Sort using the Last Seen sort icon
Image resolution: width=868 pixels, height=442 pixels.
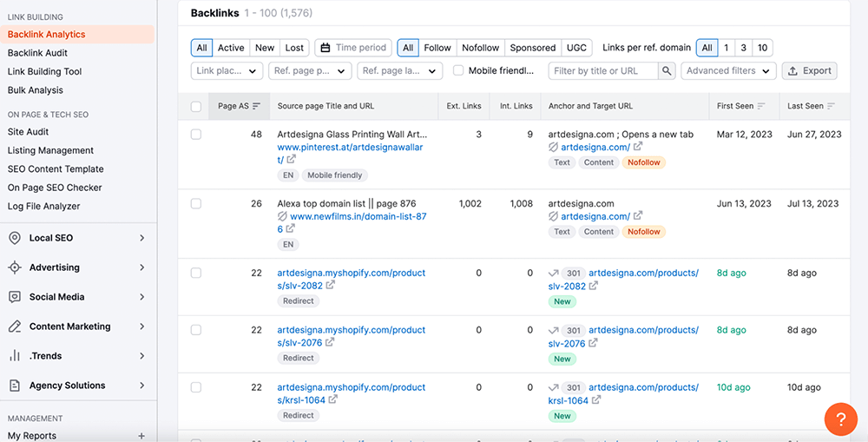[831, 106]
